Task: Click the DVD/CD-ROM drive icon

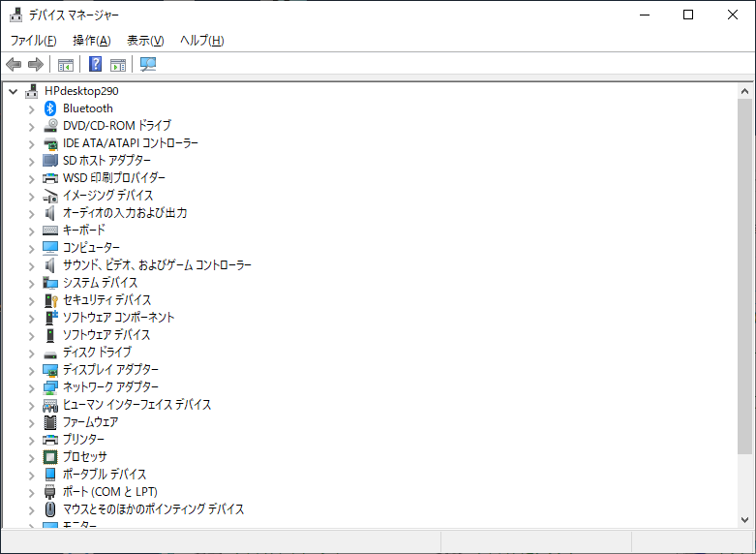Action: pos(50,126)
